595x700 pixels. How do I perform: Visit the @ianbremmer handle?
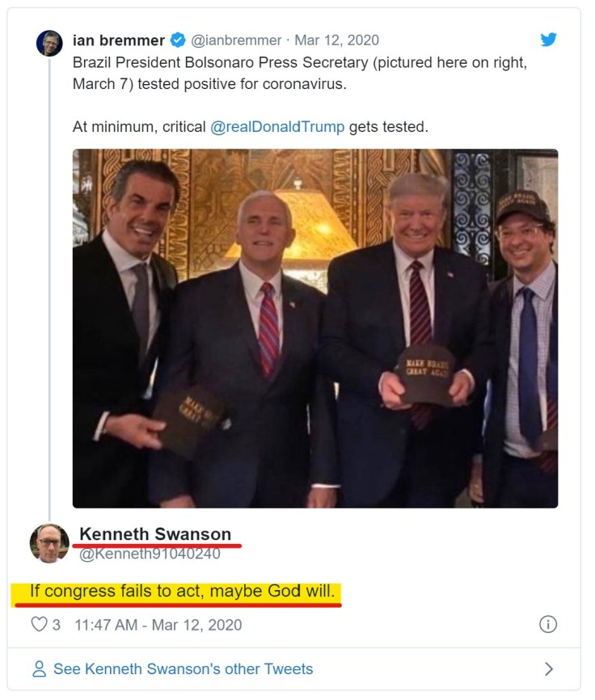coord(236,40)
